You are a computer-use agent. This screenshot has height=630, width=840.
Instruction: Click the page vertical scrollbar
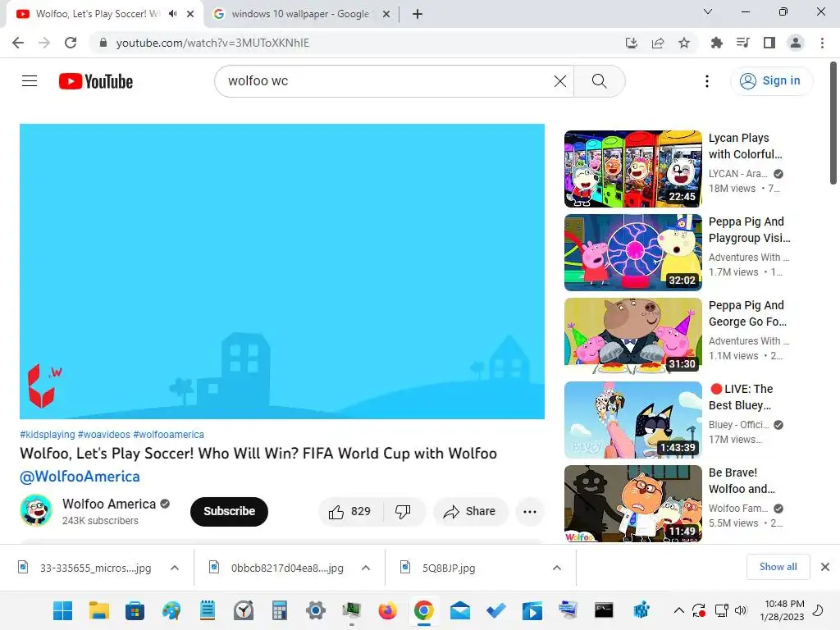(833, 123)
